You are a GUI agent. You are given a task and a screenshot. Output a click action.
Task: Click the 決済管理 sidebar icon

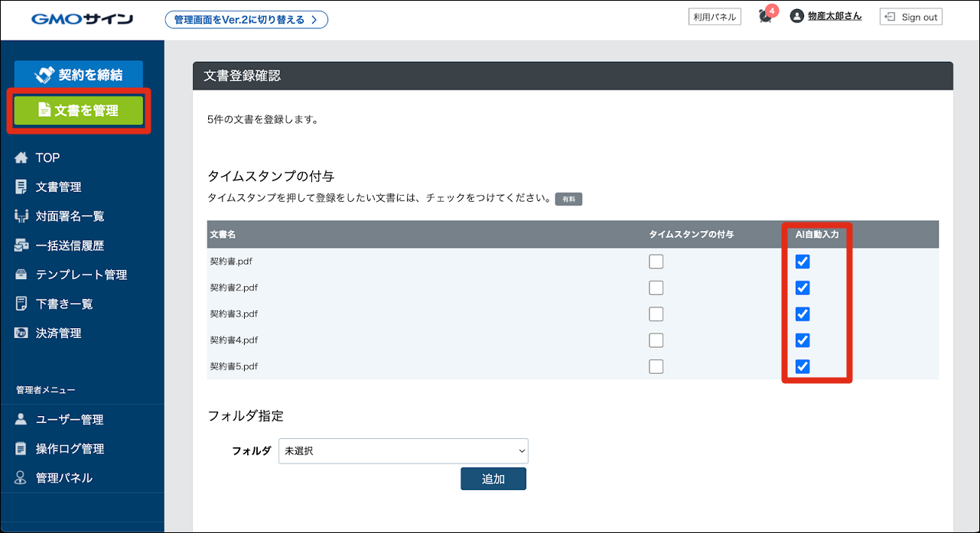pos(21,333)
